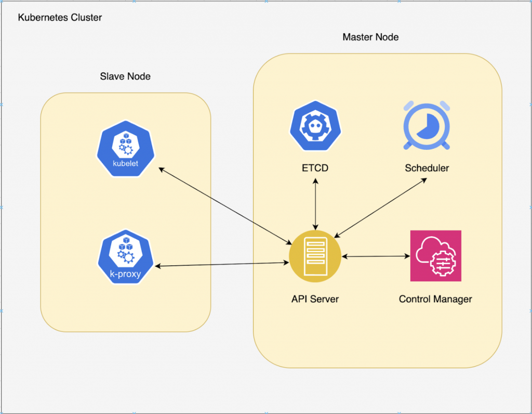Image resolution: width=532 pixels, height=414 pixels.
Task: Click the ETCD gear-face icon
Action: pos(315,126)
